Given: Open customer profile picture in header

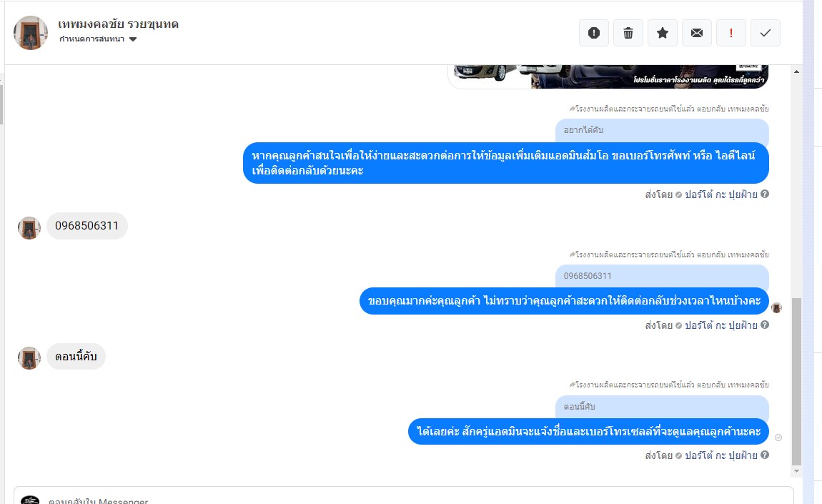Looking at the screenshot, I should click(31, 33).
